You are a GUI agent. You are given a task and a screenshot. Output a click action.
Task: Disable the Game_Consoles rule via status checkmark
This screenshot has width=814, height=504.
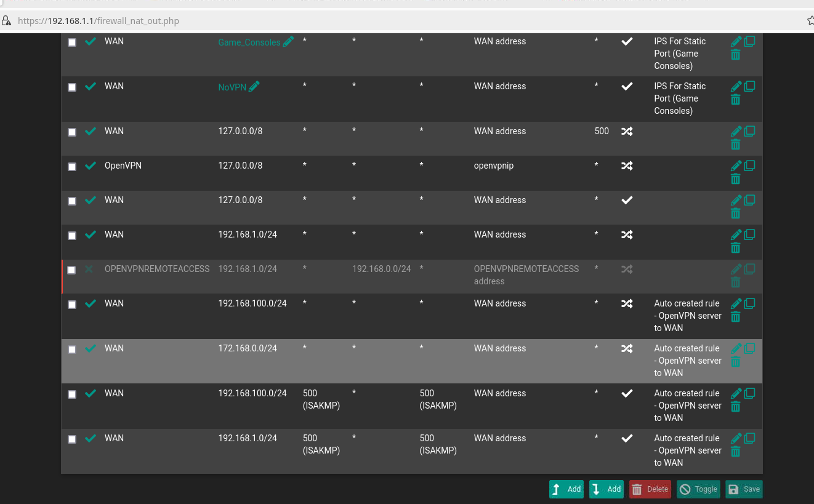pyautogui.click(x=91, y=42)
